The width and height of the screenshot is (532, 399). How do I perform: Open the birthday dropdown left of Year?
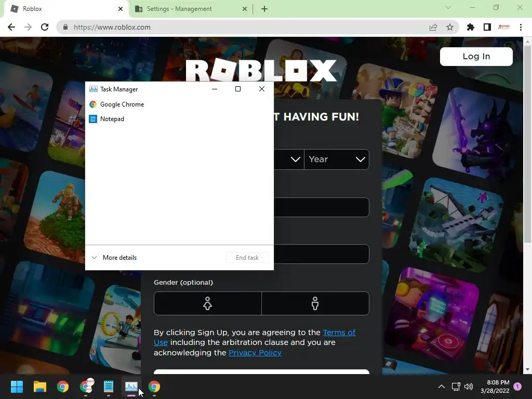coord(289,159)
